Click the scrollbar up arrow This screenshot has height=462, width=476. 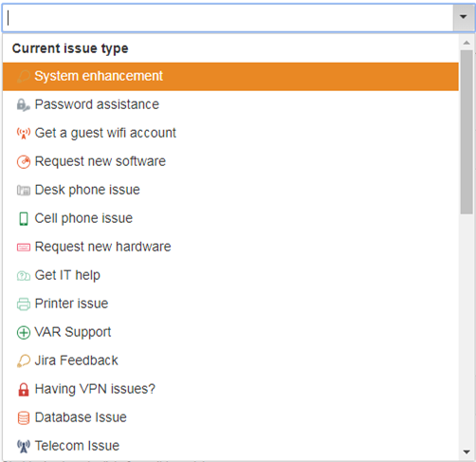[x=467, y=43]
